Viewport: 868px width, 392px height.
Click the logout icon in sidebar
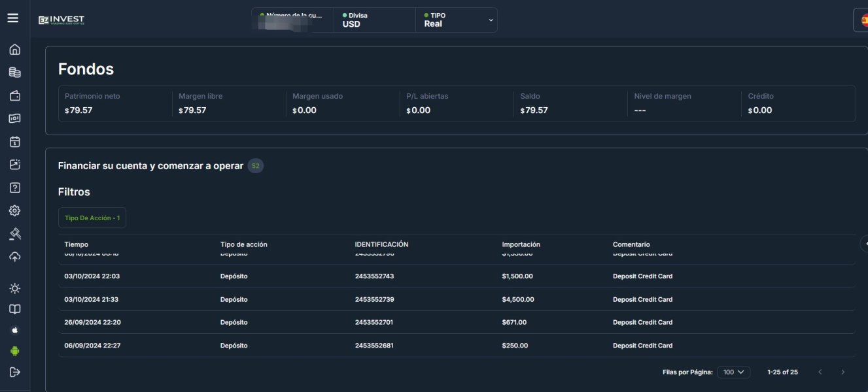(x=14, y=372)
